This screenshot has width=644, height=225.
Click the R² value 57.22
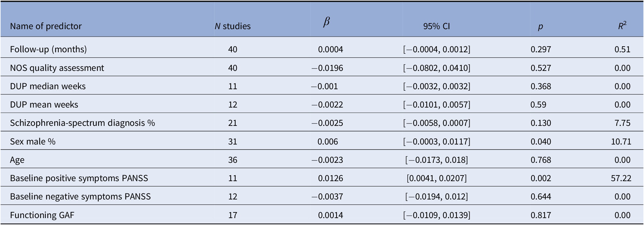click(621, 178)
